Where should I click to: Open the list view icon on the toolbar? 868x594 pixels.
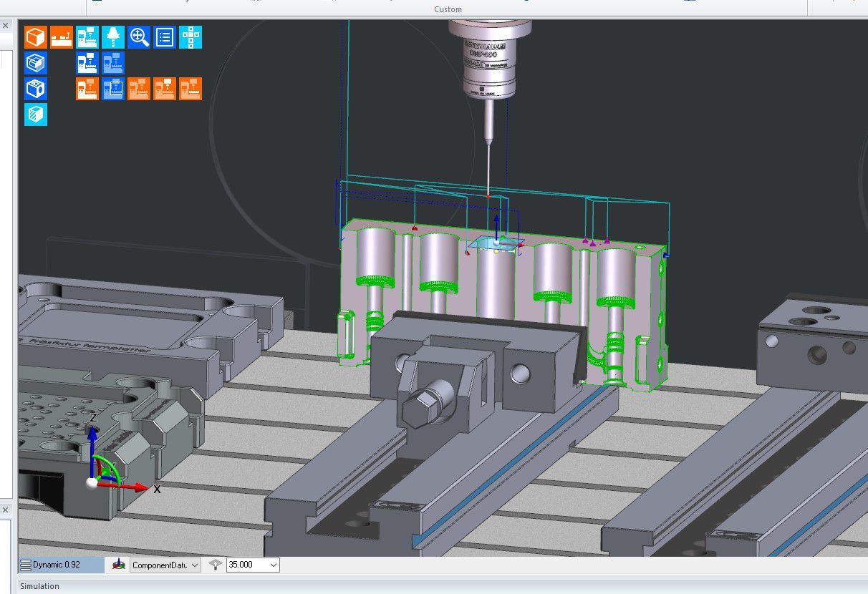[x=164, y=36]
